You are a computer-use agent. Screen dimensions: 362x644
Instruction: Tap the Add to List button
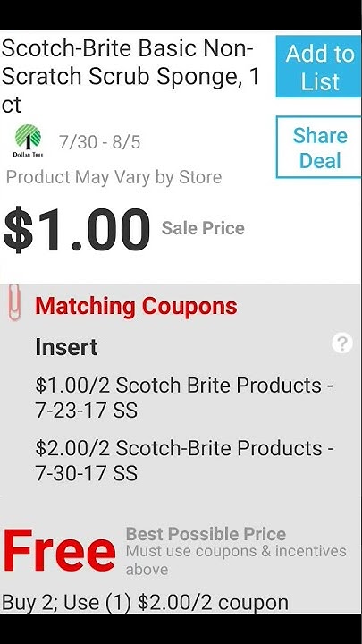tap(319, 66)
